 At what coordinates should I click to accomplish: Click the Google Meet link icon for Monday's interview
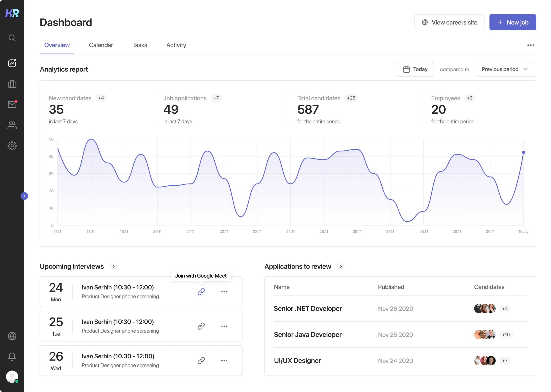(201, 292)
